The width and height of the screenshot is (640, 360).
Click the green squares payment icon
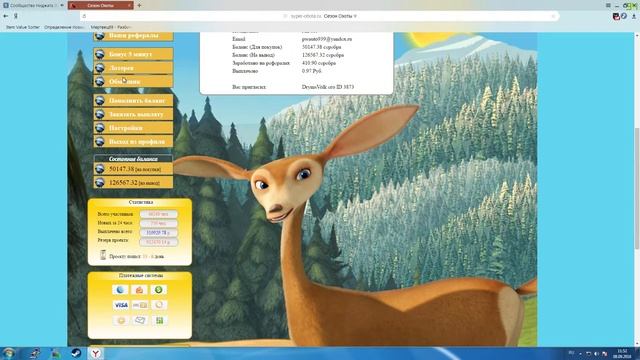[x=159, y=320]
